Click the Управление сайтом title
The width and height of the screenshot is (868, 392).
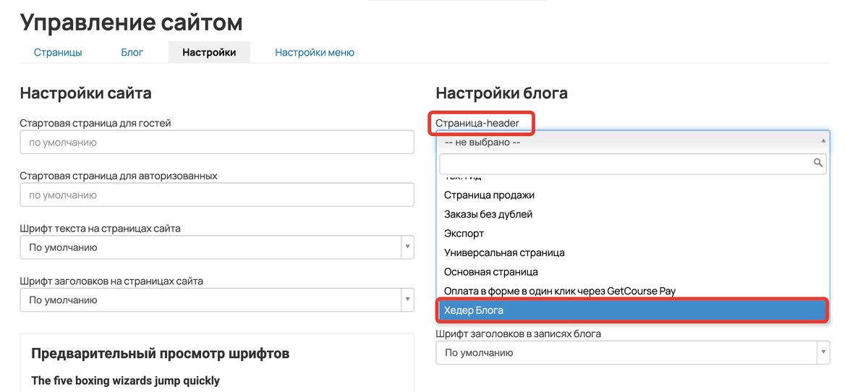click(x=131, y=22)
